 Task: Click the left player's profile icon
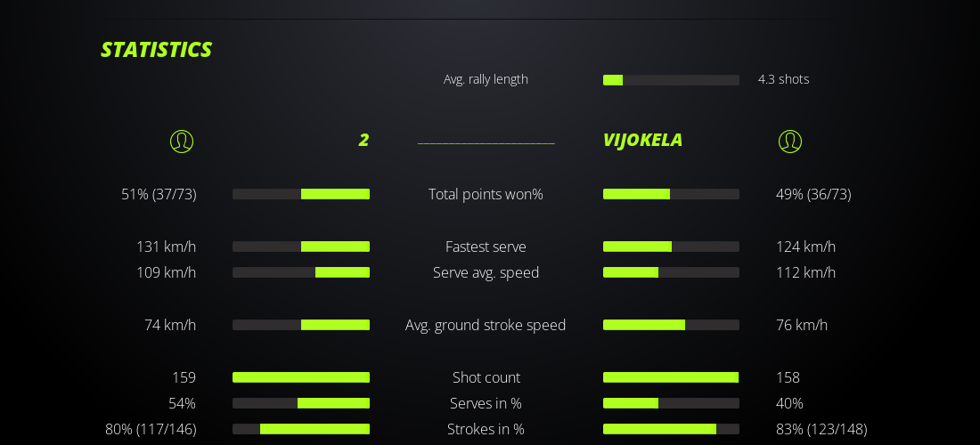pos(182,142)
